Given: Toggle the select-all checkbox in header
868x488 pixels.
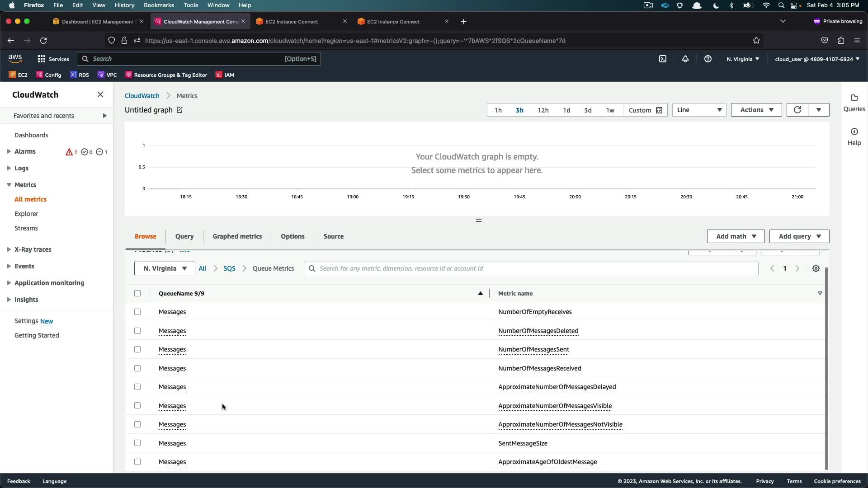Looking at the screenshot, I should click(137, 293).
